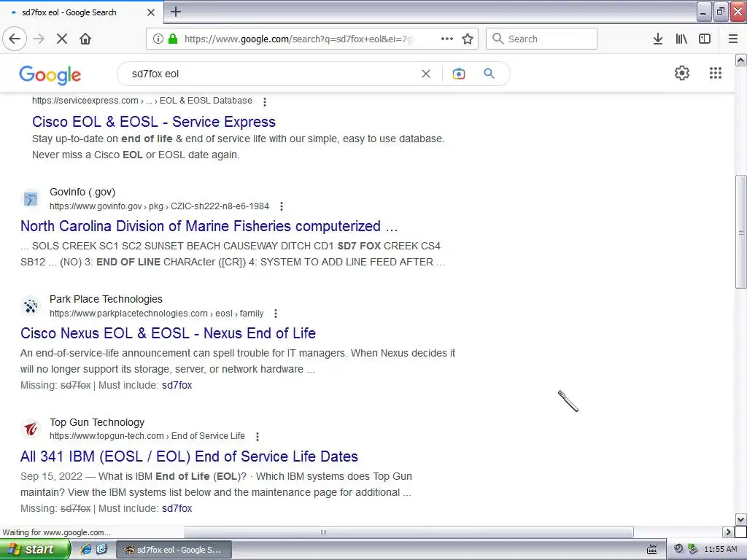Click the vertical scrollbar down arrow
The image size is (747, 560).
point(741,519)
